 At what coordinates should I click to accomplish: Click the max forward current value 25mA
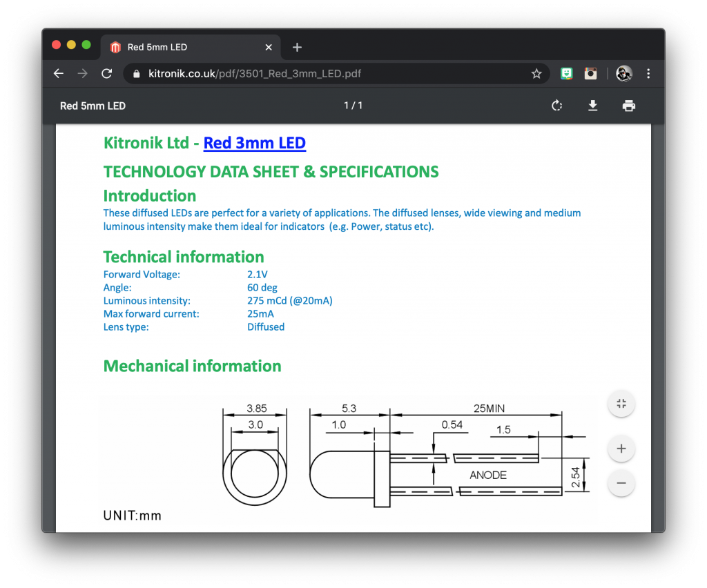pyautogui.click(x=260, y=313)
